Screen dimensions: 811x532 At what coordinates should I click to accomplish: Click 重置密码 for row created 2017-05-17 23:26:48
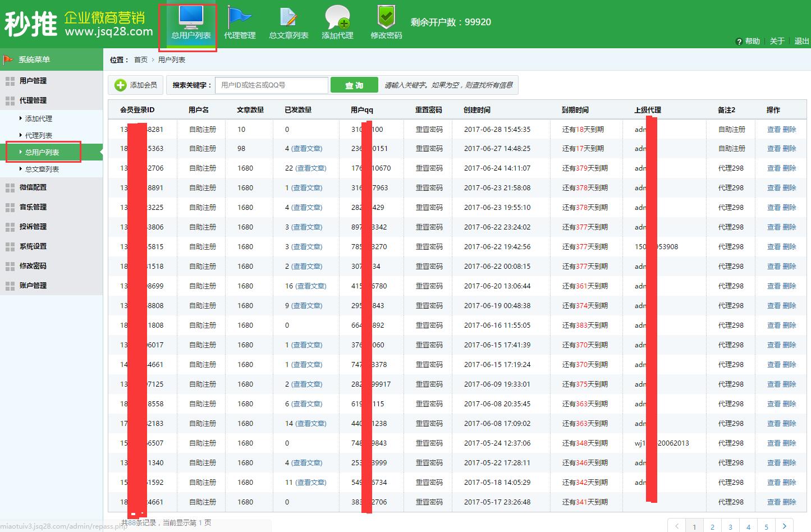(429, 502)
